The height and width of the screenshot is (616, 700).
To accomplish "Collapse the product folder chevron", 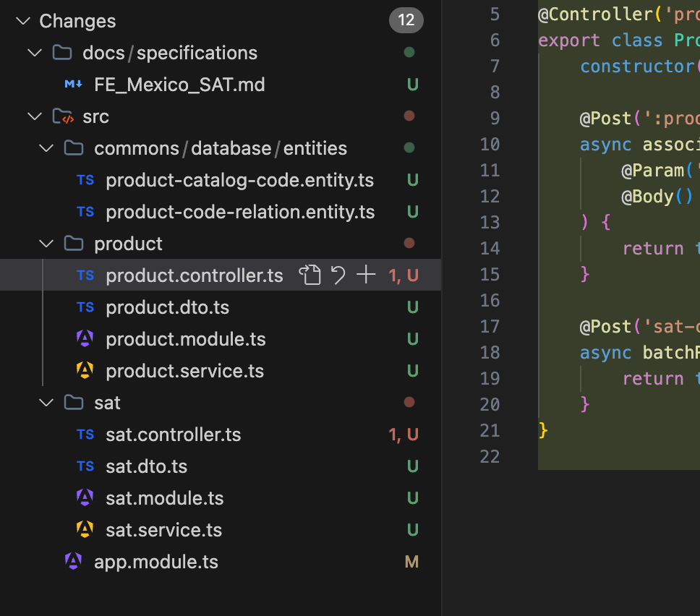I will pyautogui.click(x=46, y=244).
